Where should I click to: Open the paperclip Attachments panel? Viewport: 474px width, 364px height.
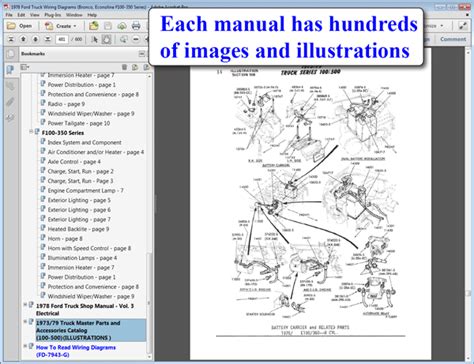(x=11, y=102)
